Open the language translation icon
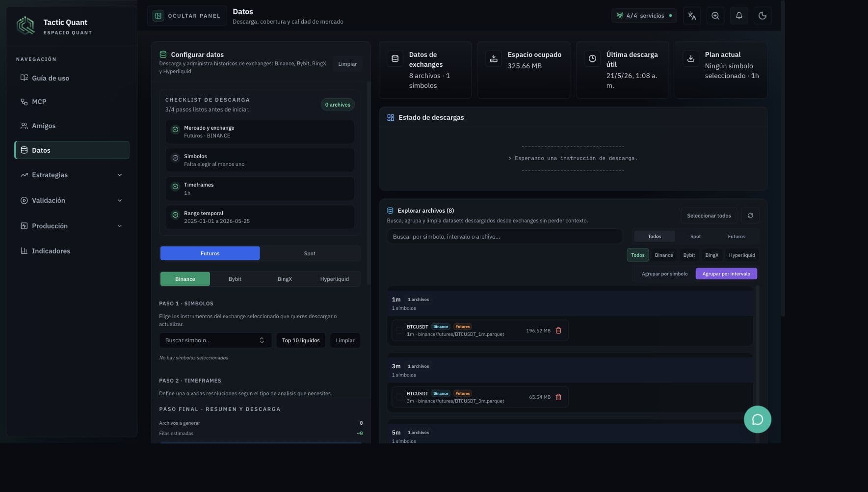868x492 pixels. [692, 16]
